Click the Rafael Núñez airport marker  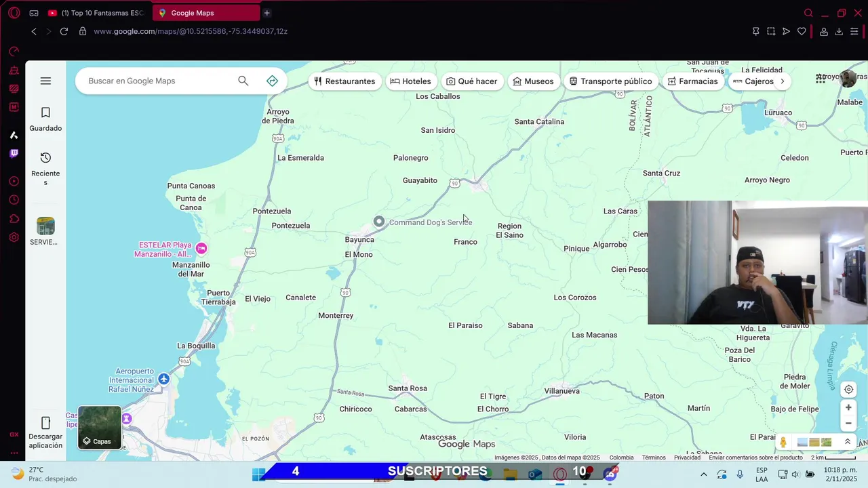point(163,379)
